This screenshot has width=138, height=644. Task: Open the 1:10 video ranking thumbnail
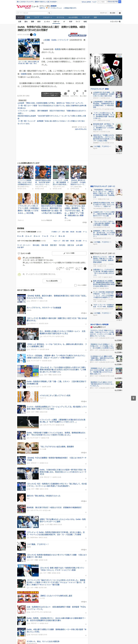pyautogui.click(x=119, y=259)
